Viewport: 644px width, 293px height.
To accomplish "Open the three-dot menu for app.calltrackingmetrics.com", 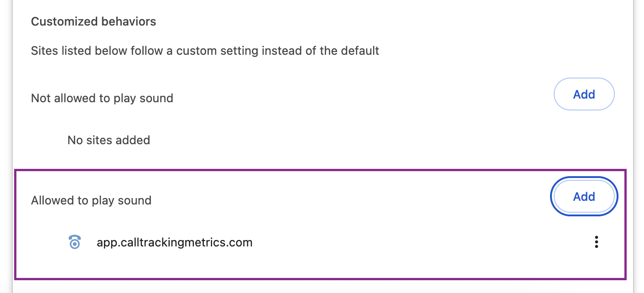I will click(x=596, y=242).
